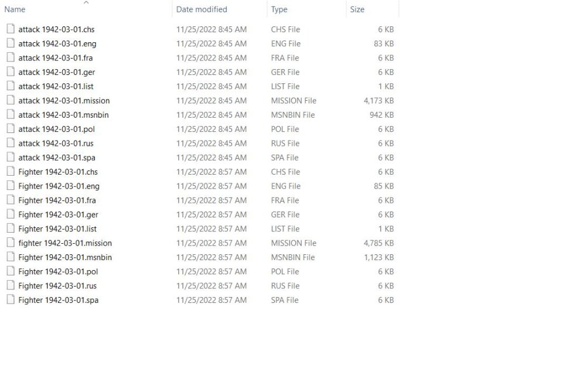Click the 85 KB size value
The image size is (586, 392).
coord(383,186)
